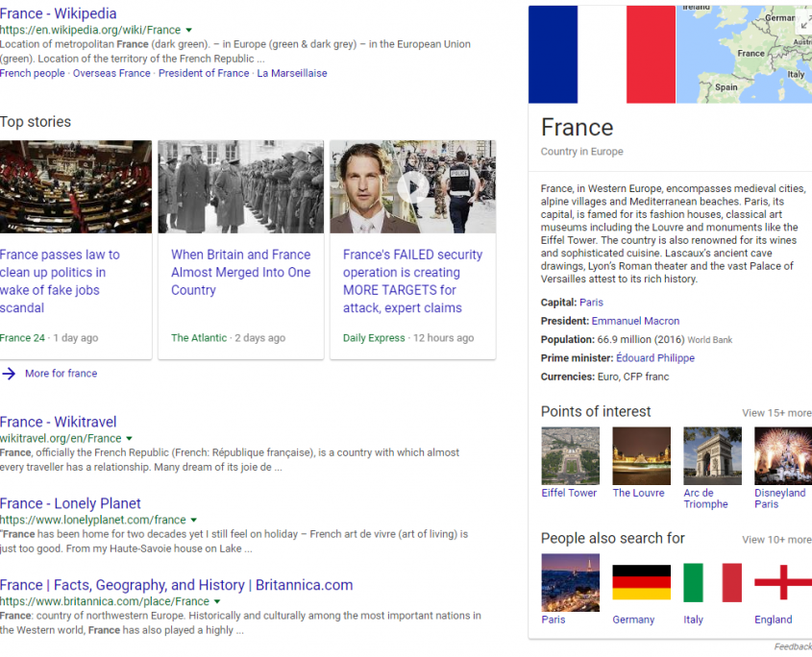The height and width of the screenshot is (657, 812).
Task: Open the President of France sitelink
Action: [204, 73]
